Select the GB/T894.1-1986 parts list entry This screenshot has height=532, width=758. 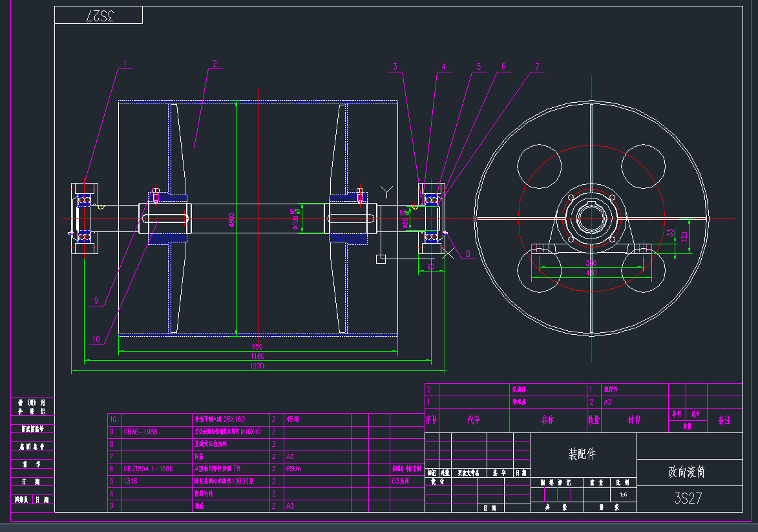(x=138, y=469)
